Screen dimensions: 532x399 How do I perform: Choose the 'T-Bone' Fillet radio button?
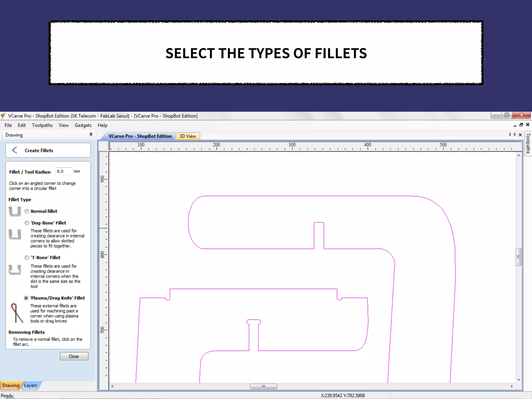coord(27,257)
